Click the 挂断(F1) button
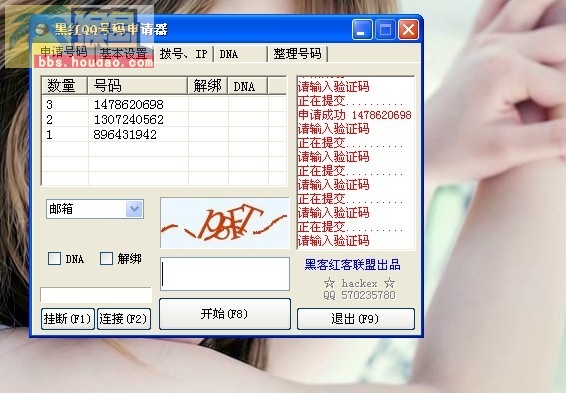 click(x=68, y=319)
